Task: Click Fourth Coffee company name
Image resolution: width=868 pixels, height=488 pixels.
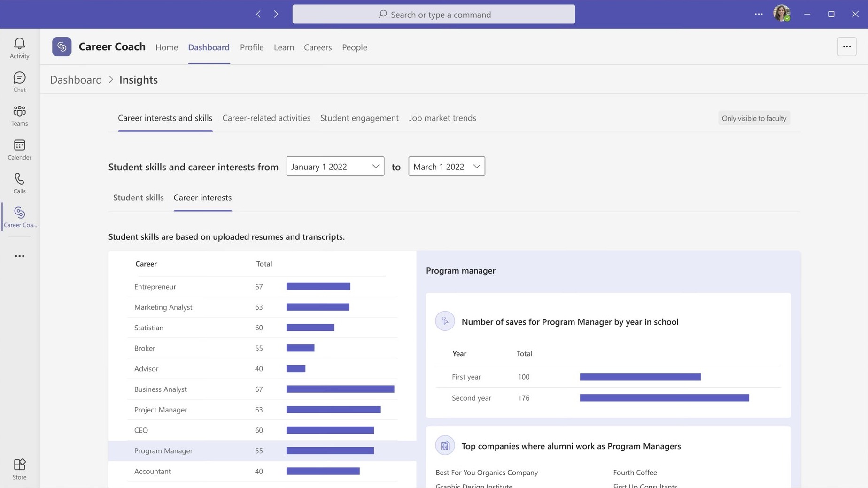Action: point(635,473)
